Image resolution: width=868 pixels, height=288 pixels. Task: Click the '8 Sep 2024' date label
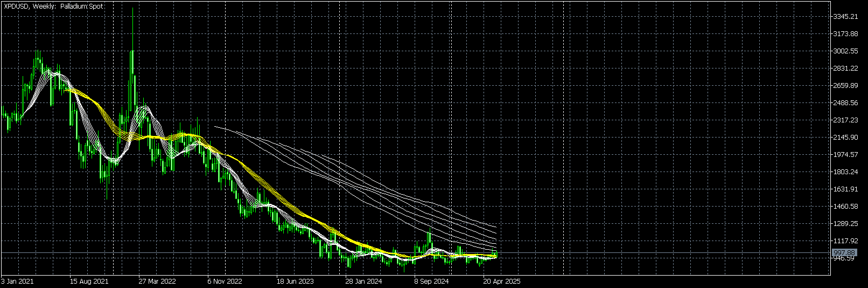tap(432, 281)
